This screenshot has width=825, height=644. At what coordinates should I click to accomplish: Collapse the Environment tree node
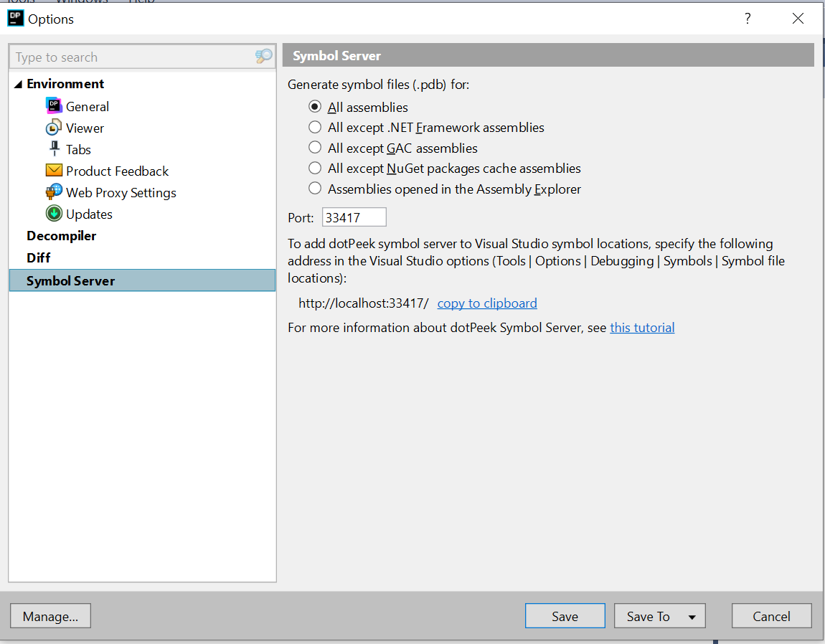click(x=18, y=84)
